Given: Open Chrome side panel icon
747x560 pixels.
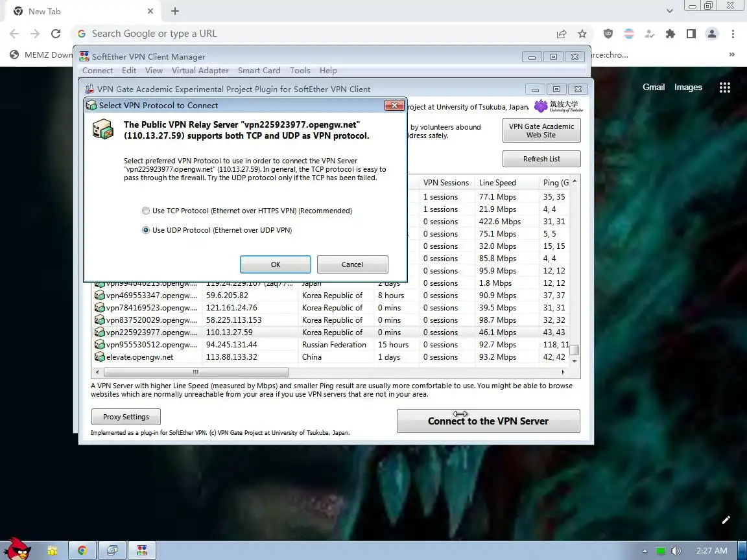Looking at the screenshot, I should [x=691, y=34].
